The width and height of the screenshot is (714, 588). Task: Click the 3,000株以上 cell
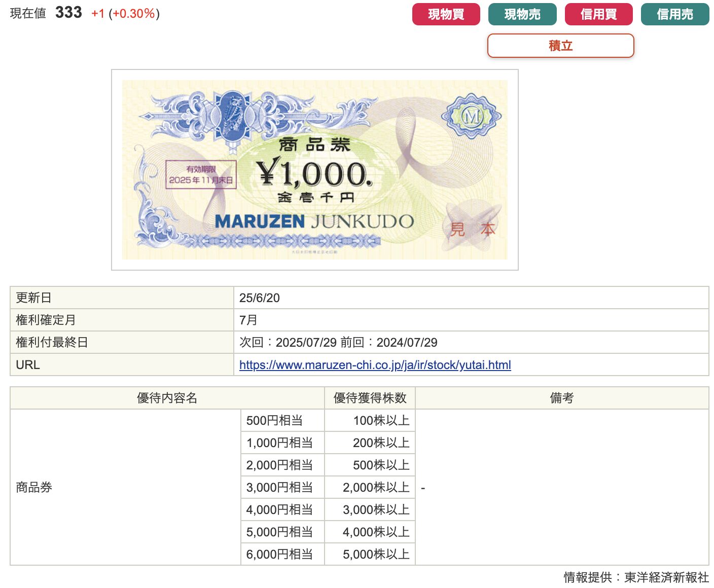coord(370,510)
